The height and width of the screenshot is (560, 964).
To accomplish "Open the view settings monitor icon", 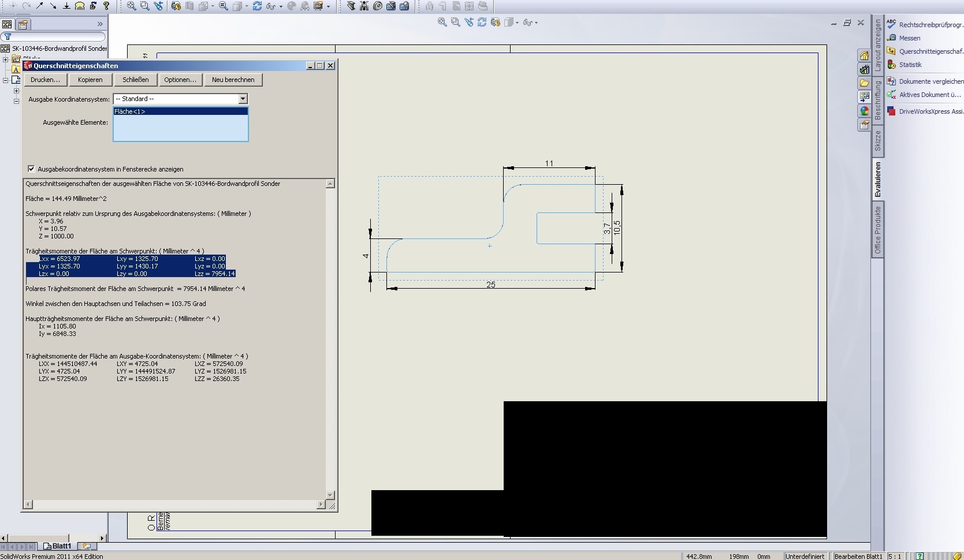I will click(318, 6).
